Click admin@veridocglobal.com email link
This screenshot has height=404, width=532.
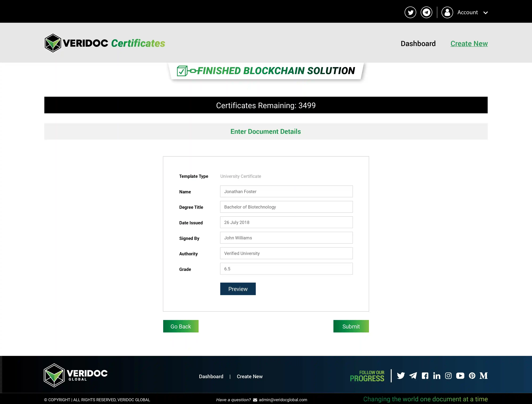[x=283, y=400]
